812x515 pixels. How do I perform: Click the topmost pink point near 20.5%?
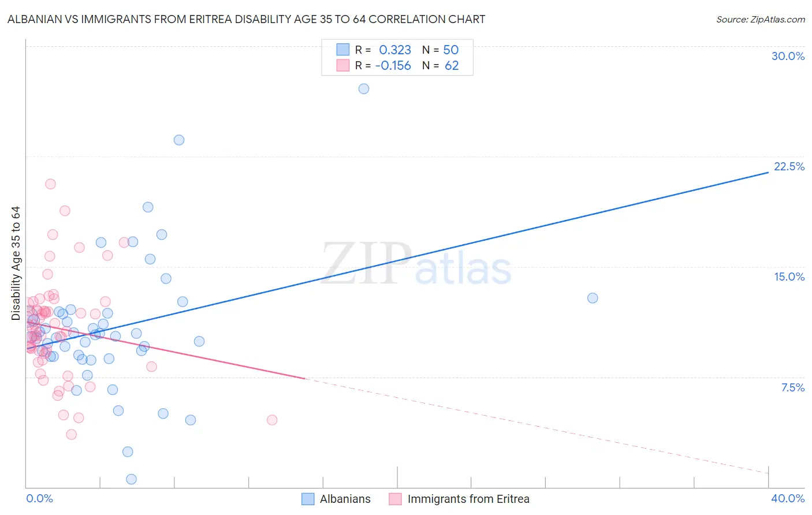click(50, 184)
